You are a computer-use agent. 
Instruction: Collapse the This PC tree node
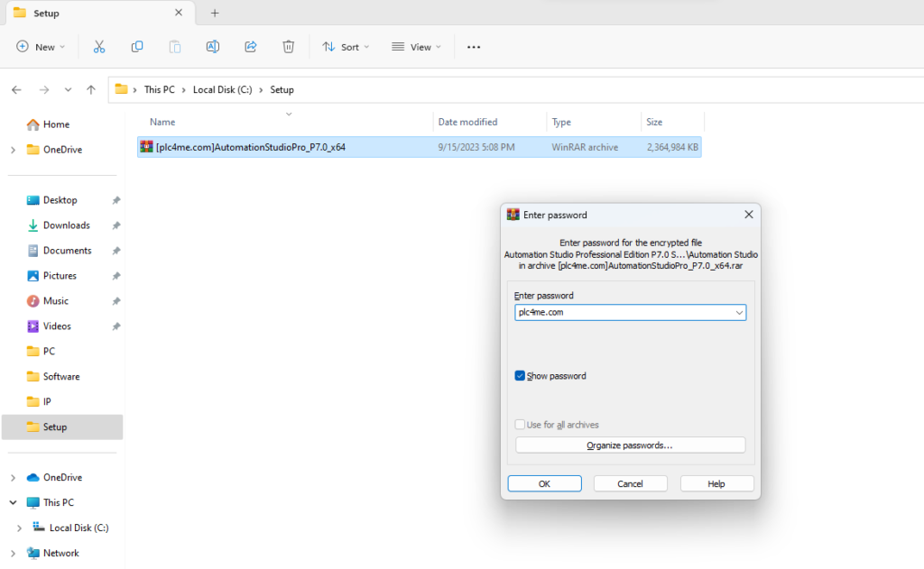13,502
